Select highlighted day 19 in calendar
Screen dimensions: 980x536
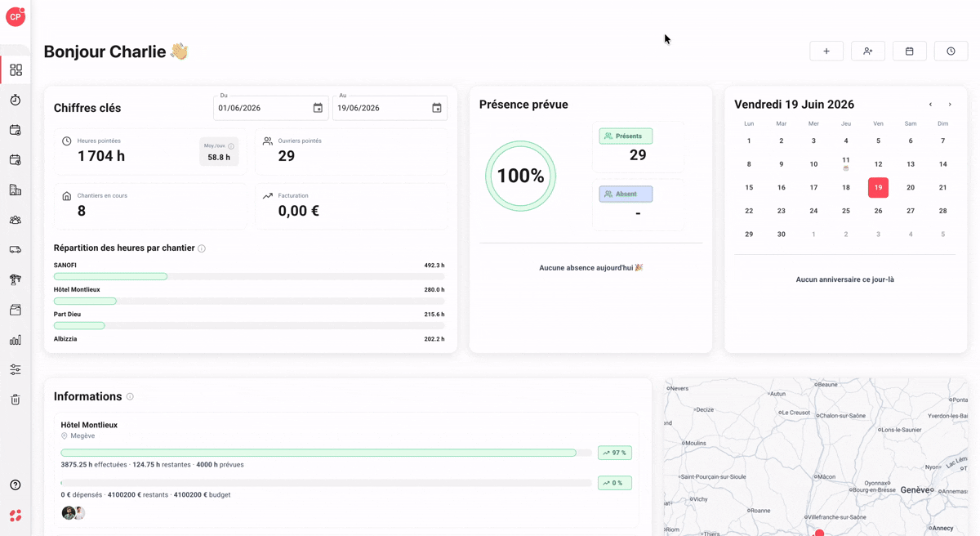coord(878,188)
